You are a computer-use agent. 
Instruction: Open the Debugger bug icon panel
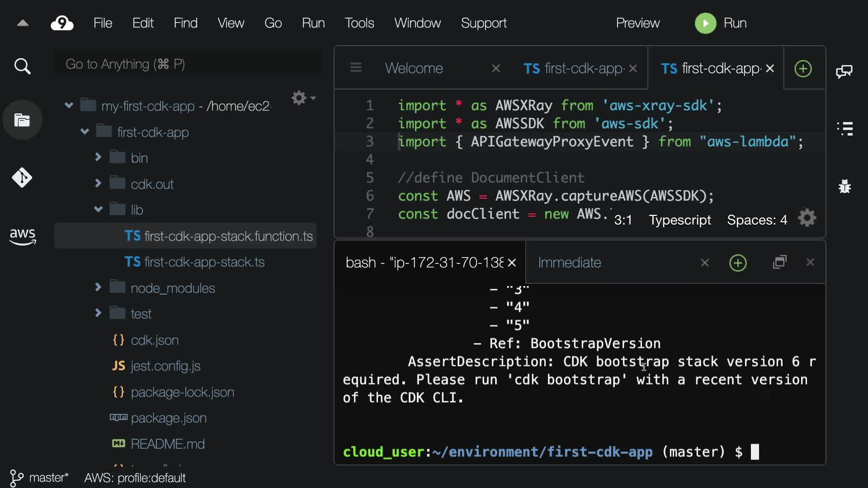tap(844, 186)
